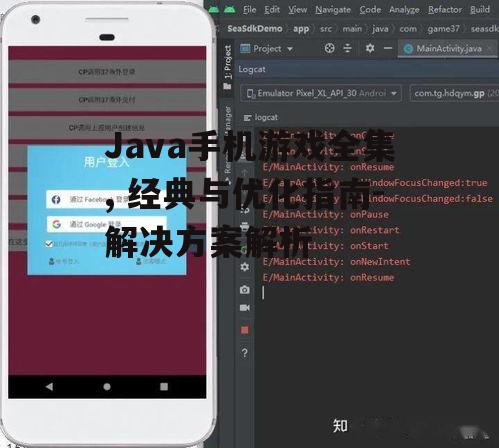Open Project panel settings gear

coord(370,48)
